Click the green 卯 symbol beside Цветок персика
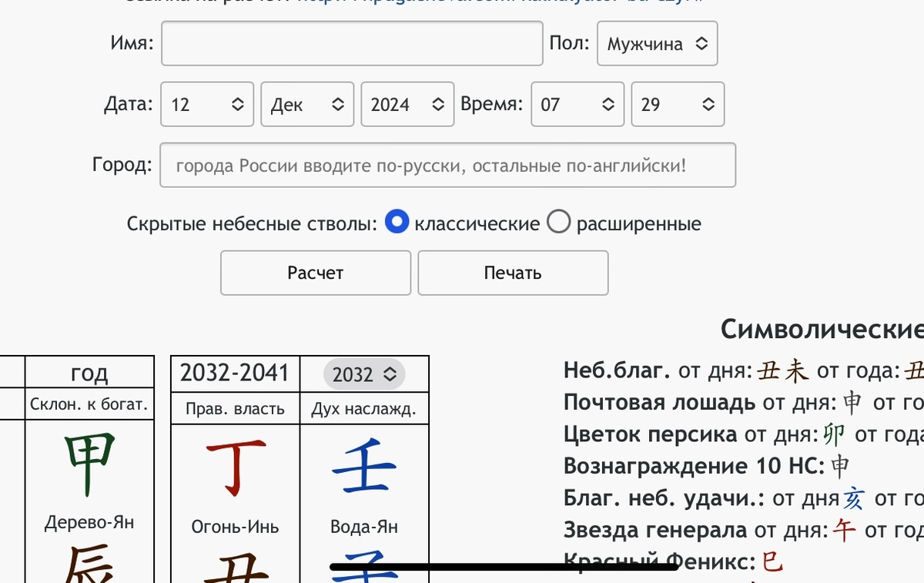This screenshot has width=924, height=583. point(833,433)
